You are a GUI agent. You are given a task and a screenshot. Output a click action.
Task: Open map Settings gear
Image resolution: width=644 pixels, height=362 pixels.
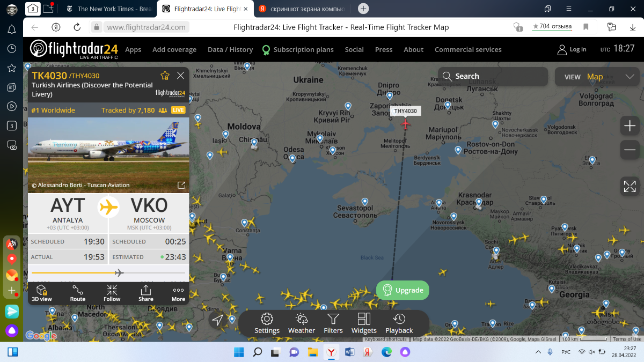coord(267,323)
